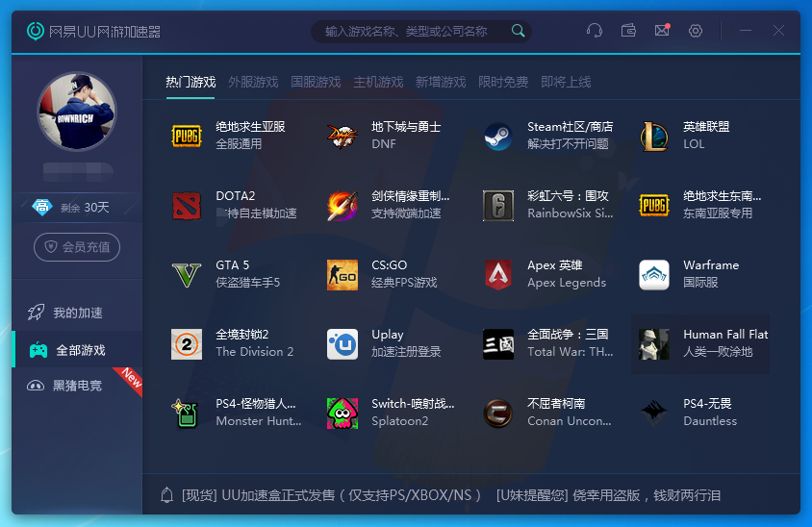Click the Rainbow Six Siege icon
The width and height of the screenshot is (812, 527).
click(x=498, y=205)
